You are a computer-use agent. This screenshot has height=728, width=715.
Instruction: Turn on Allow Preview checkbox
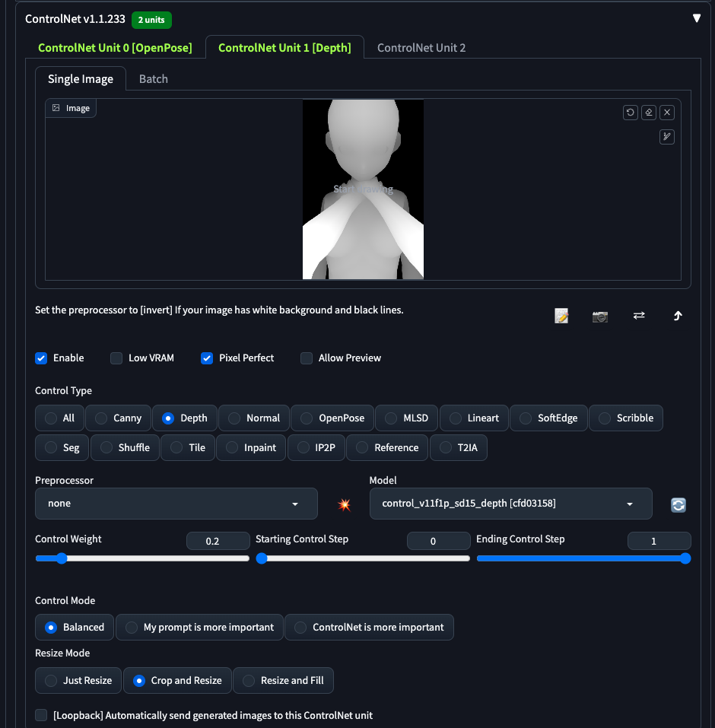(x=307, y=358)
